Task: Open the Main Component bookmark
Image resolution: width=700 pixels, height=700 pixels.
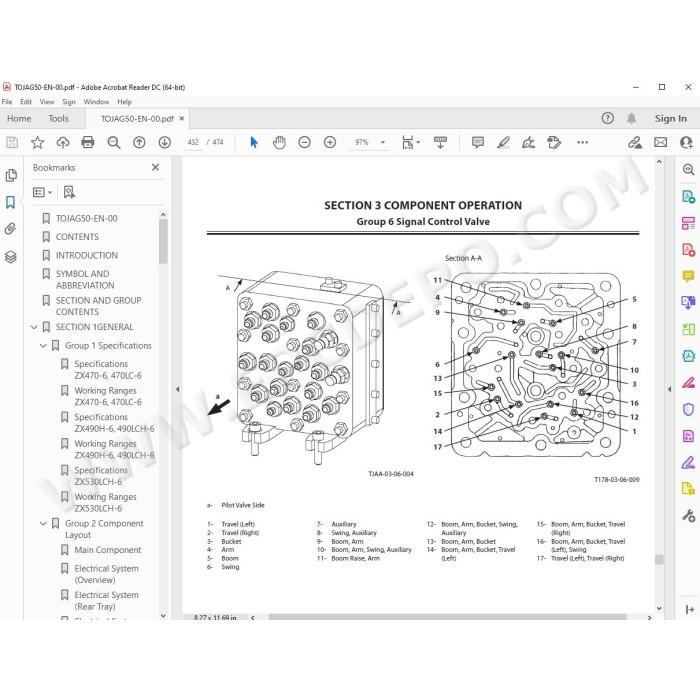Action: [108, 550]
